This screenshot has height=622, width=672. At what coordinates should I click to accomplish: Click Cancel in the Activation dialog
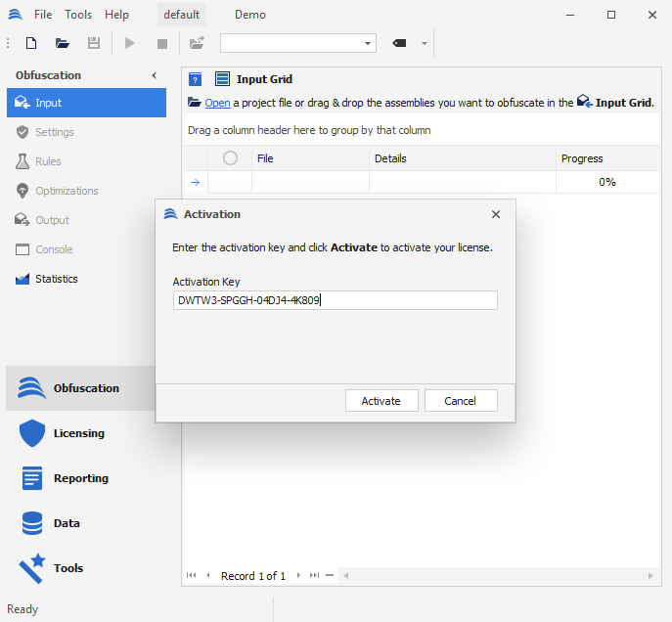click(x=460, y=401)
